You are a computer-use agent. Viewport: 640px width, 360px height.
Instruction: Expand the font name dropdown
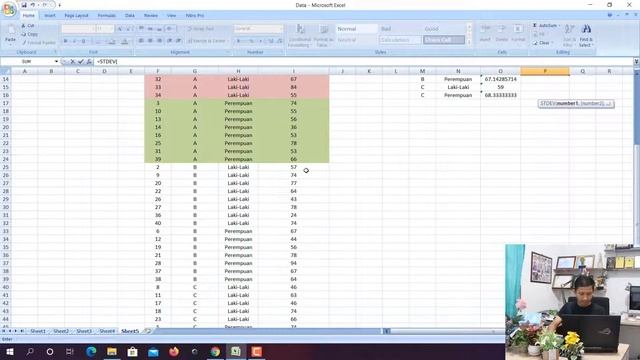click(x=92, y=29)
